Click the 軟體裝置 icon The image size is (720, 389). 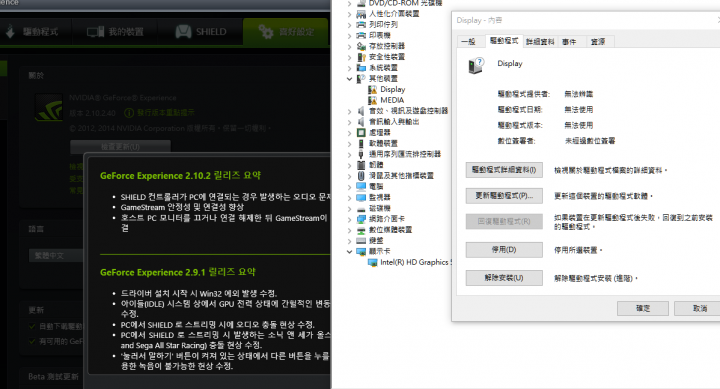point(361,143)
